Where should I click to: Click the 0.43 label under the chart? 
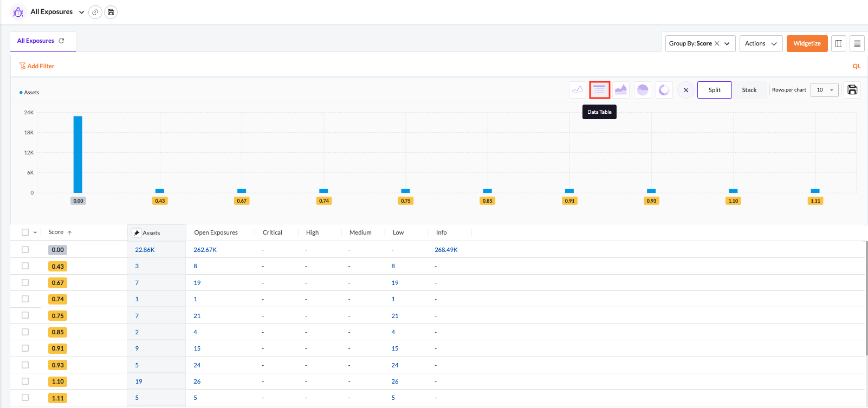coord(160,201)
